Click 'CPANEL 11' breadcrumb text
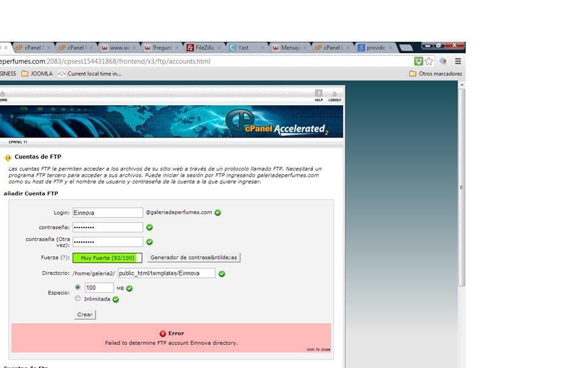 (18, 142)
